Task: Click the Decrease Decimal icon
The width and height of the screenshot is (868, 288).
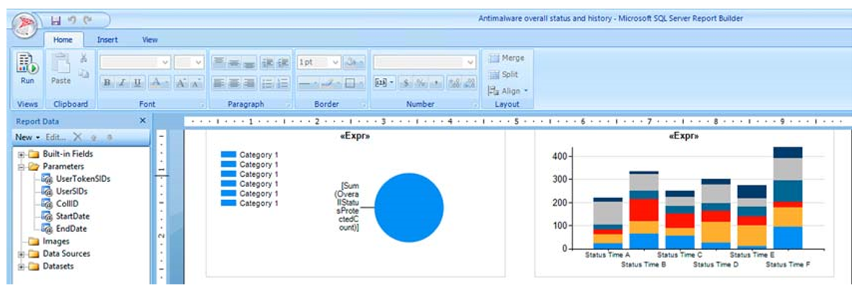Action: [469, 82]
